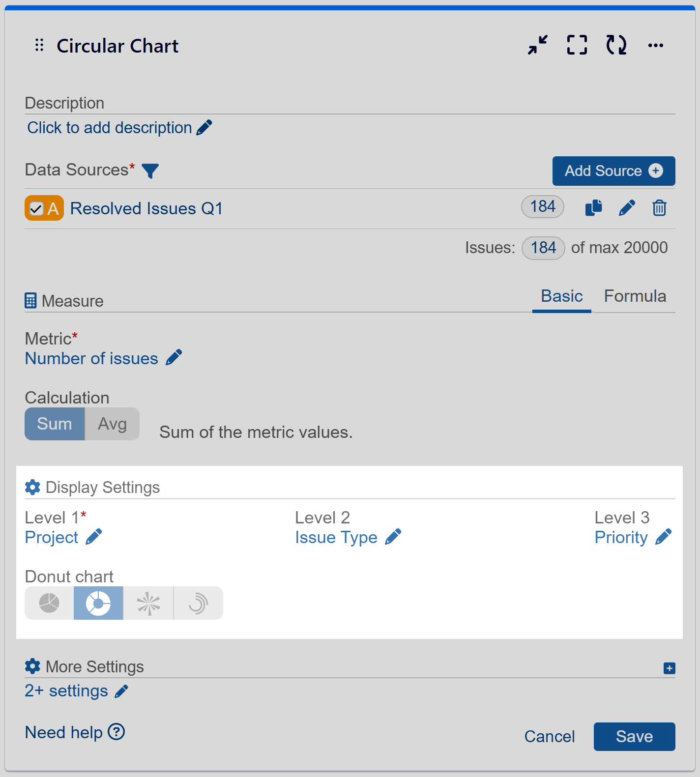Image resolution: width=700 pixels, height=777 pixels.
Task: Expand the chart to fullscreen
Action: coord(577,45)
